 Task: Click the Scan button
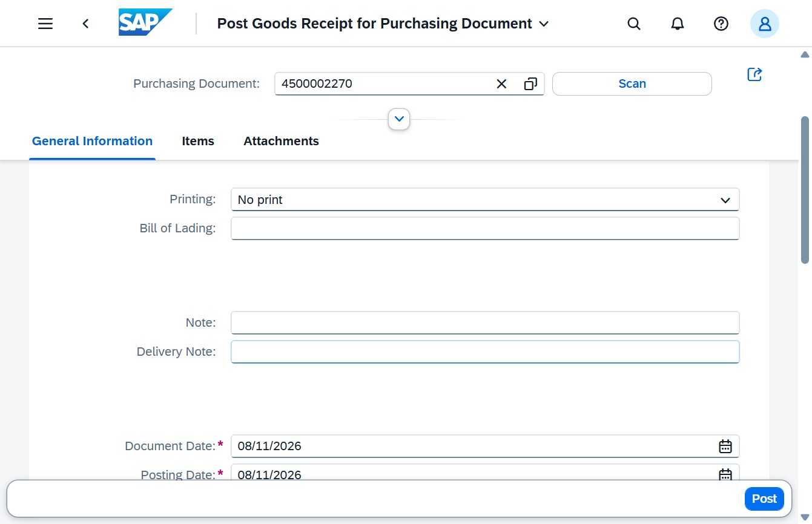click(x=632, y=84)
